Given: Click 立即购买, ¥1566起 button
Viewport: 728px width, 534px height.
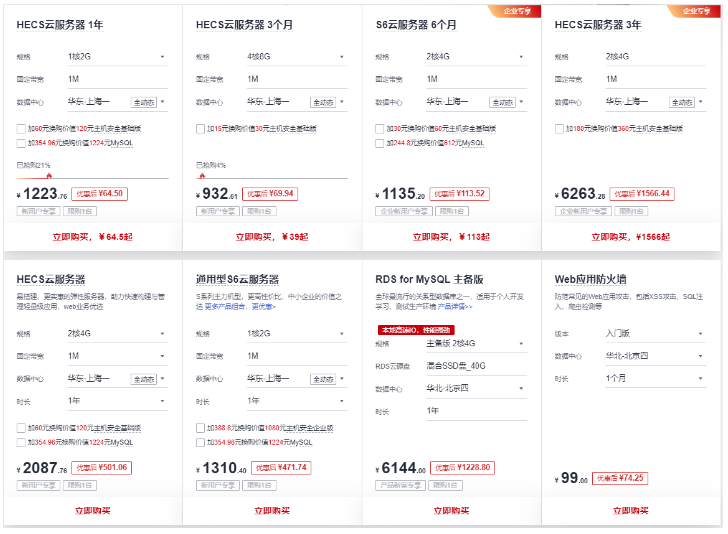Looking at the screenshot, I should [630, 237].
